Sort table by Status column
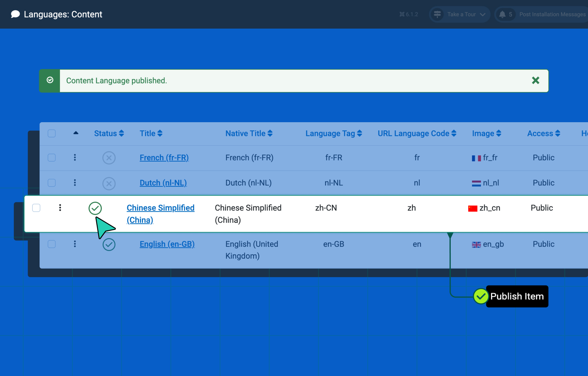Screen dimensions: 588x376 coord(109,133)
